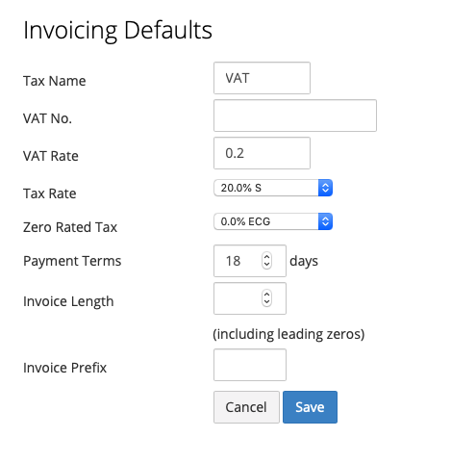Decrement Invoice Length using down arrow

tap(266, 302)
